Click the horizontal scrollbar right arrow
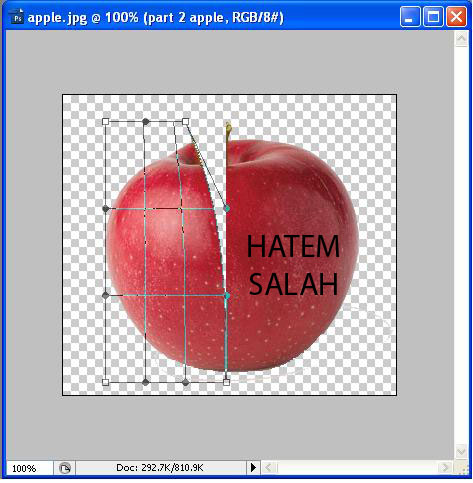The width and height of the screenshot is (473, 483). coord(445,468)
